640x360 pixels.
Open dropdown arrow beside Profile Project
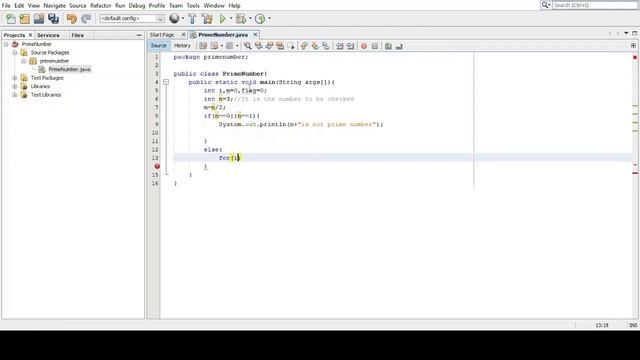point(269,18)
